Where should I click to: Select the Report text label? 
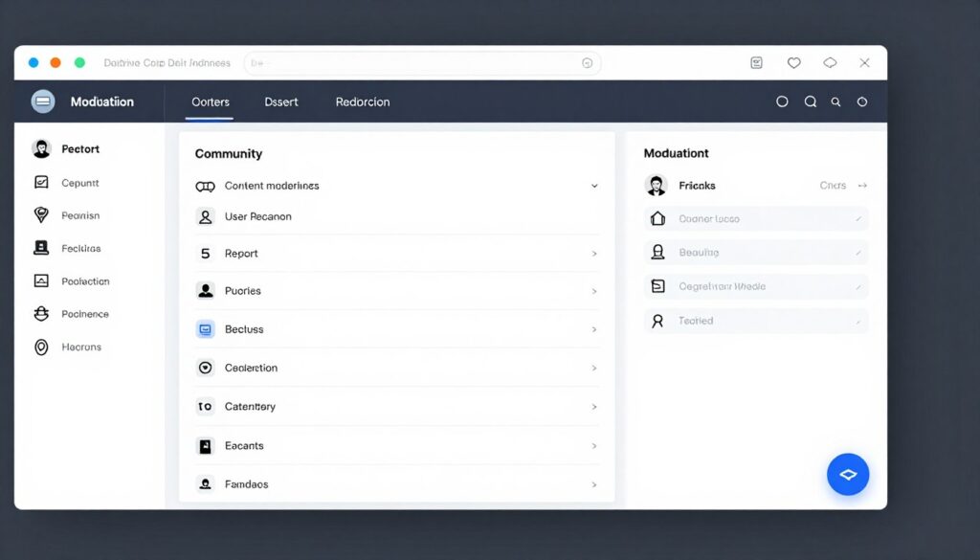pos(241,253)
